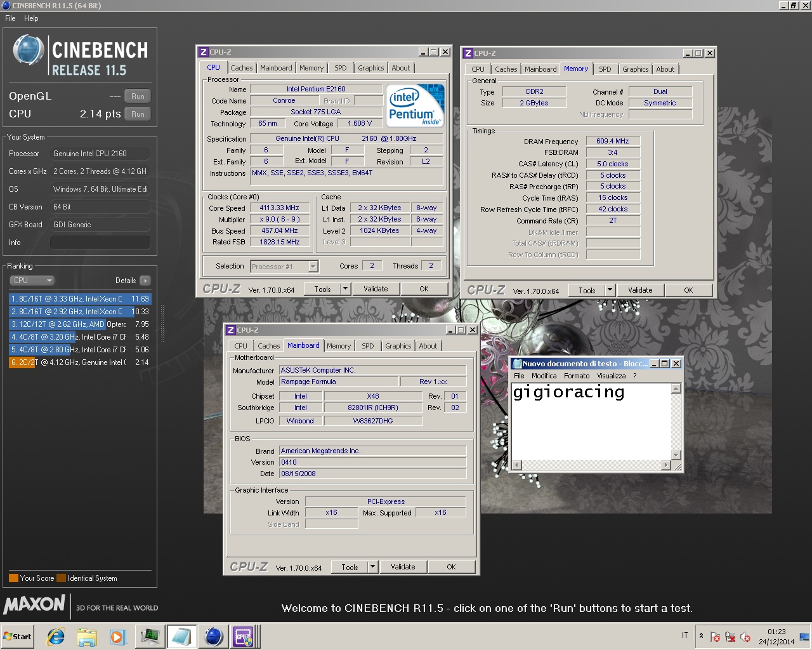Open the CPU ranking type dropdown

pos(32,281)
